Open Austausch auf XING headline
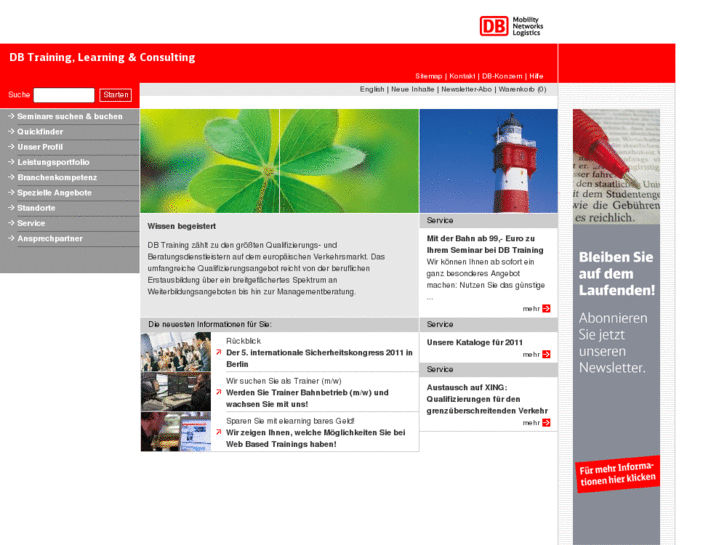The height and width of the screenshot is (545, 727). coord(487,399)
